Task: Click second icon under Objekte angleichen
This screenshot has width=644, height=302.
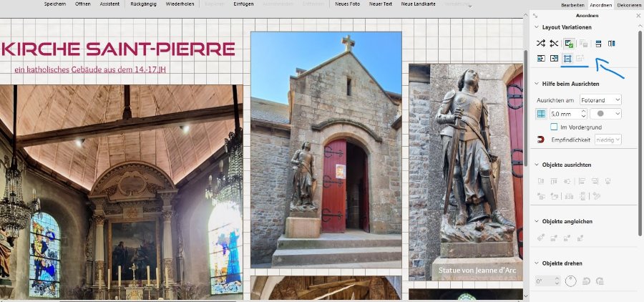Action: tap(554, 238)
